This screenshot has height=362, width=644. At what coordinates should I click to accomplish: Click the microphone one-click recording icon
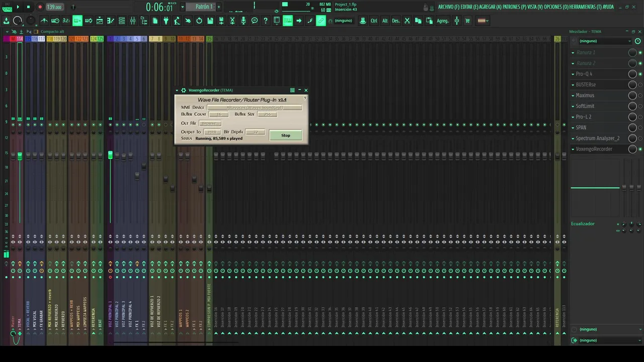[244, 21]
